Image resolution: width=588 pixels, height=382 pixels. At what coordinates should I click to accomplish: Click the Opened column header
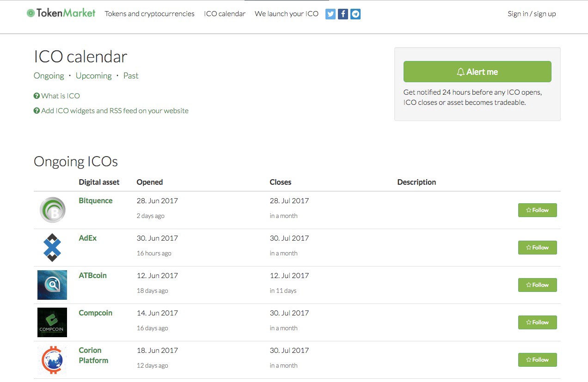tap(150, 182)
